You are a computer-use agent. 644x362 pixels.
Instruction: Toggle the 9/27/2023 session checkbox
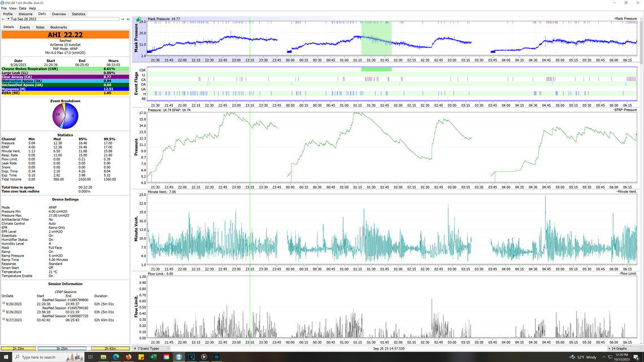click(x=4, y=319)
